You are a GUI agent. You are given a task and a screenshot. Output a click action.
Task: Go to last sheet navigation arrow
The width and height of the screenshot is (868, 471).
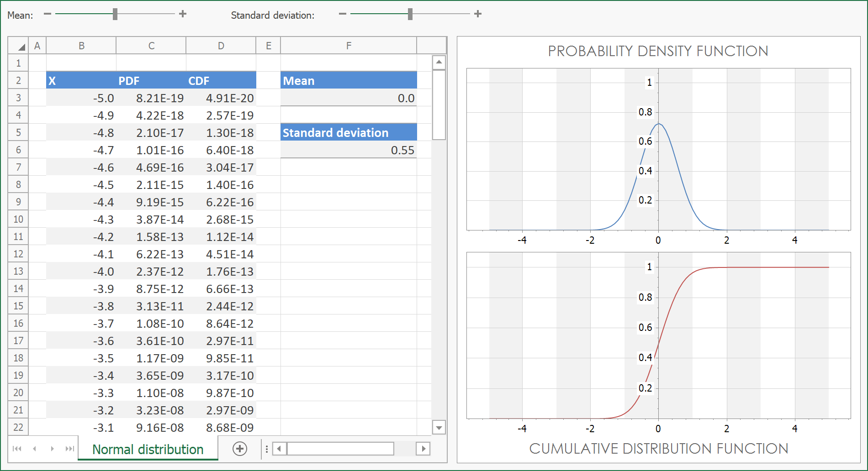tap(69, 449)
